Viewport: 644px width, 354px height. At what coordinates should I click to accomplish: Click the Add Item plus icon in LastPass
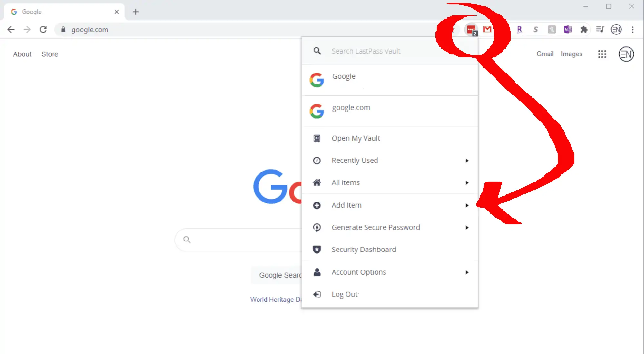pos(316,205)
